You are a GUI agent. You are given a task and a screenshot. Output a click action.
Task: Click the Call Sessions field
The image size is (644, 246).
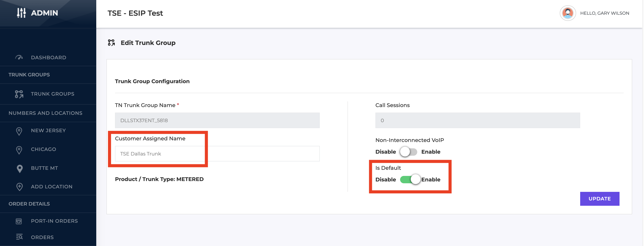[478, 120]
